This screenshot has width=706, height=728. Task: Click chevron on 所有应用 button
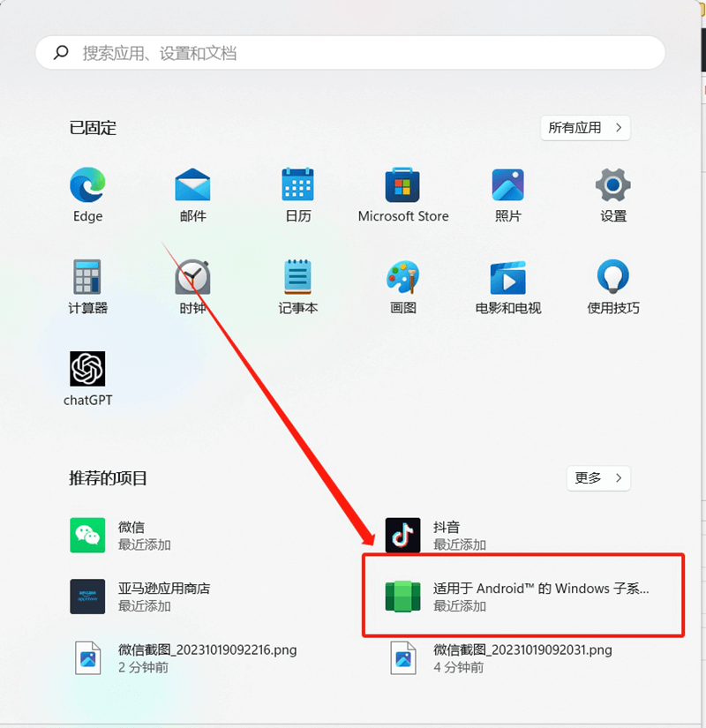click(x=619, y=128)
